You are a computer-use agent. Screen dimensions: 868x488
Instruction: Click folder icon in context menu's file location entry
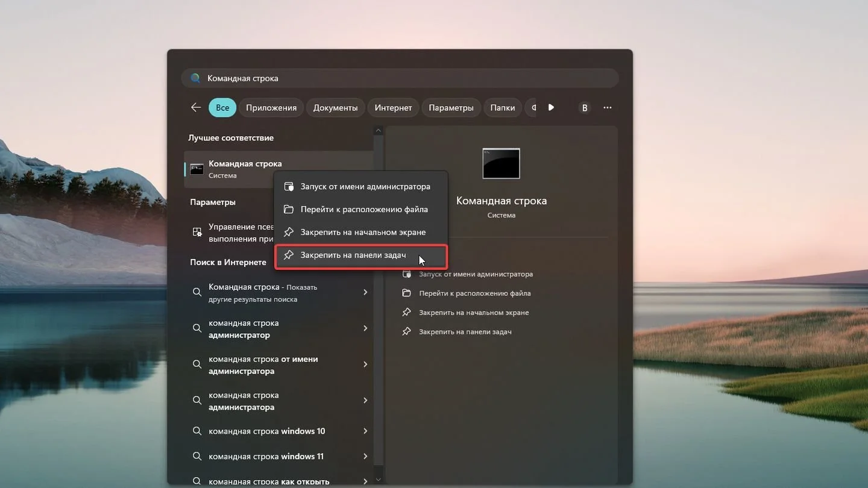[289, 210]
